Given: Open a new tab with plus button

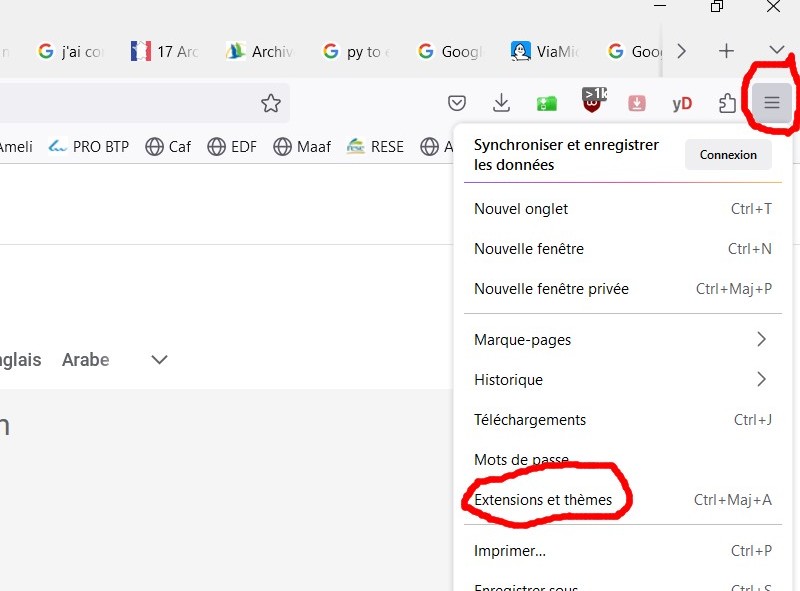Looking at the screenshot, I should coord(727,51).
